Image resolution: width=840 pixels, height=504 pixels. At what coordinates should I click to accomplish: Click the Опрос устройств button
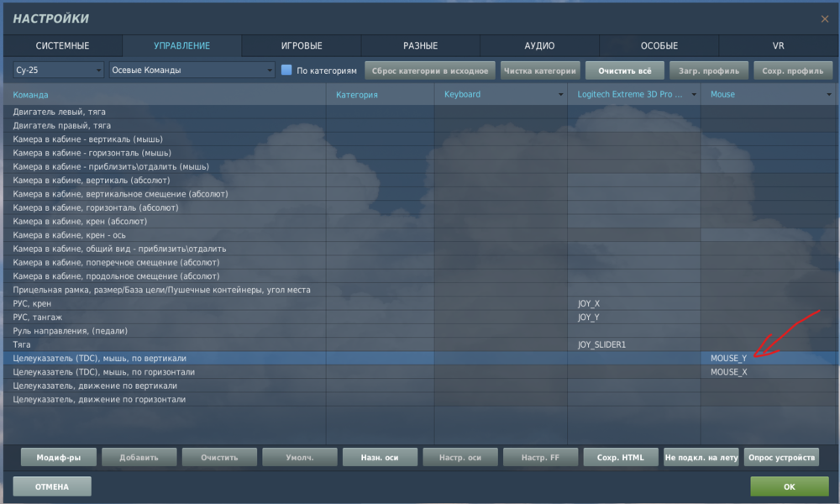coord(781,458)
